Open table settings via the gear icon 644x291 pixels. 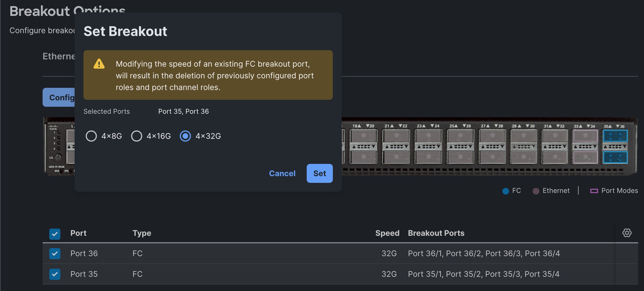pyautogui.click(x=627, y=233)
